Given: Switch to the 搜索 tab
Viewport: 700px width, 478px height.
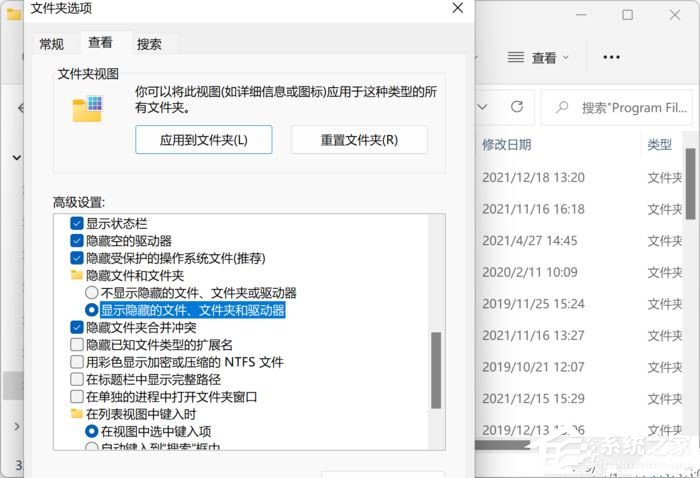Looking at the screenshot, I should click(x=149, y=44).
